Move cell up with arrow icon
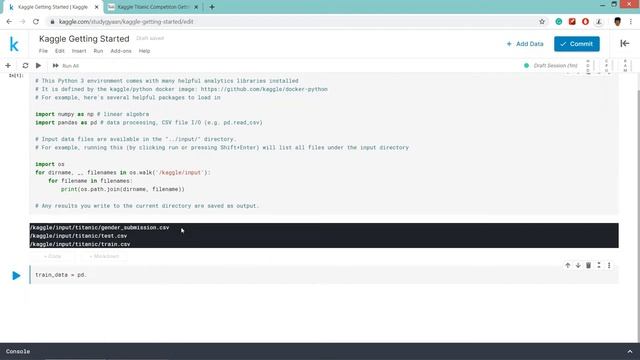 (x=568, y=265)
